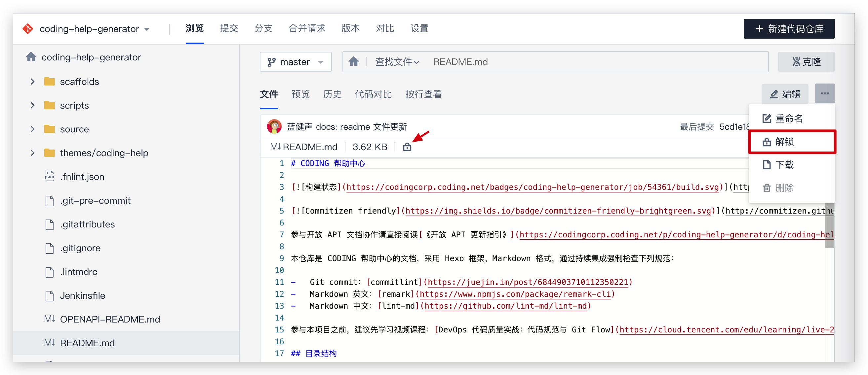Switch to the 文件 view tab
Screen dimensions: 868x375
point(269,95)
